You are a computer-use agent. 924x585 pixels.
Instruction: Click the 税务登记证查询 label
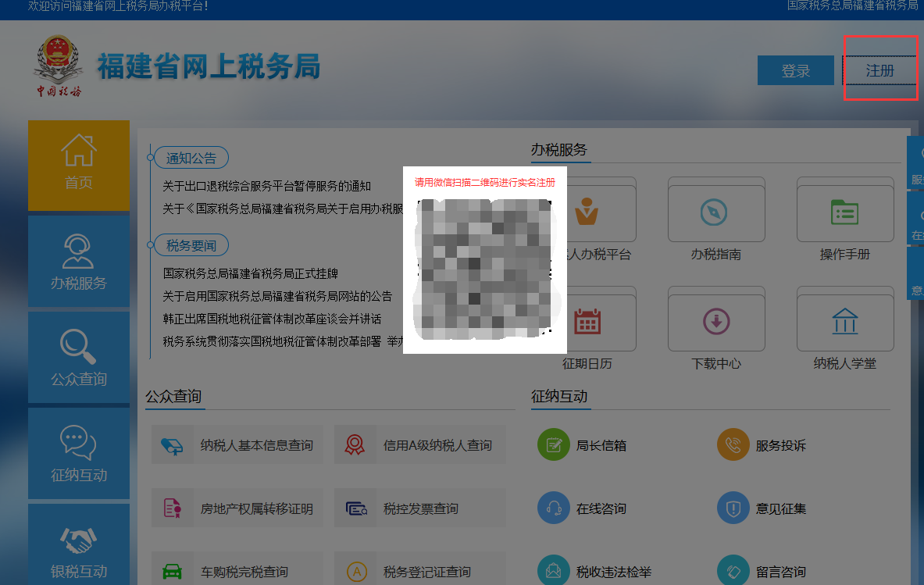click(427, 572)
